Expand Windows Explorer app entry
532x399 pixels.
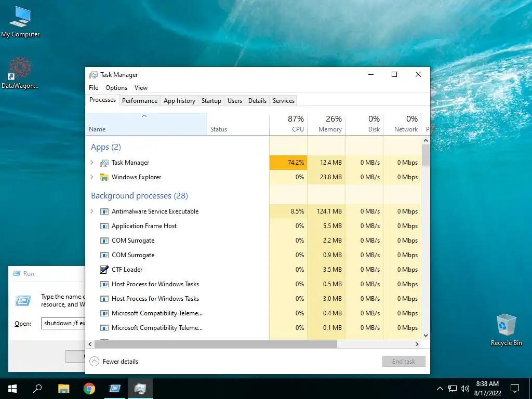click(x=92, y=177)
